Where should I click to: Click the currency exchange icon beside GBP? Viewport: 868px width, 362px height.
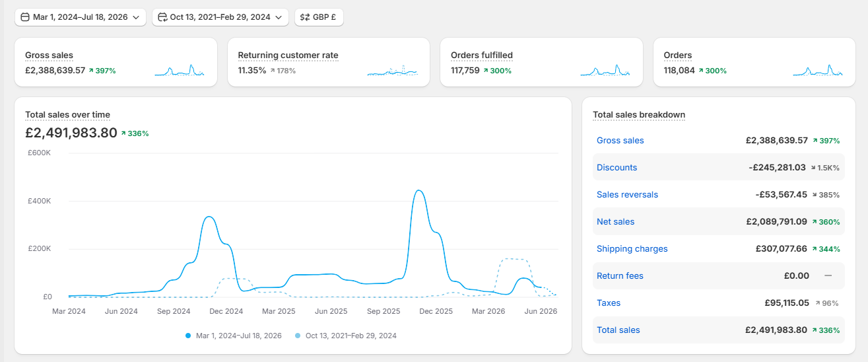(305, 17)
